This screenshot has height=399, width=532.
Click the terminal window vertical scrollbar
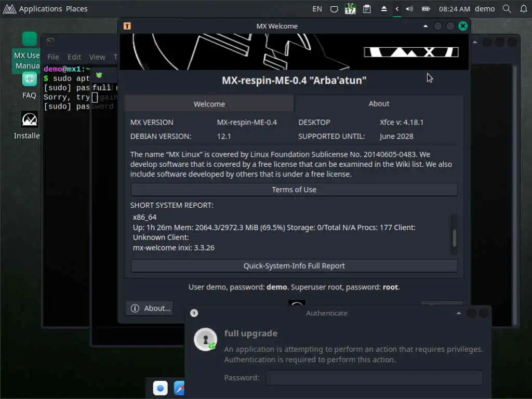click(515, 195)
